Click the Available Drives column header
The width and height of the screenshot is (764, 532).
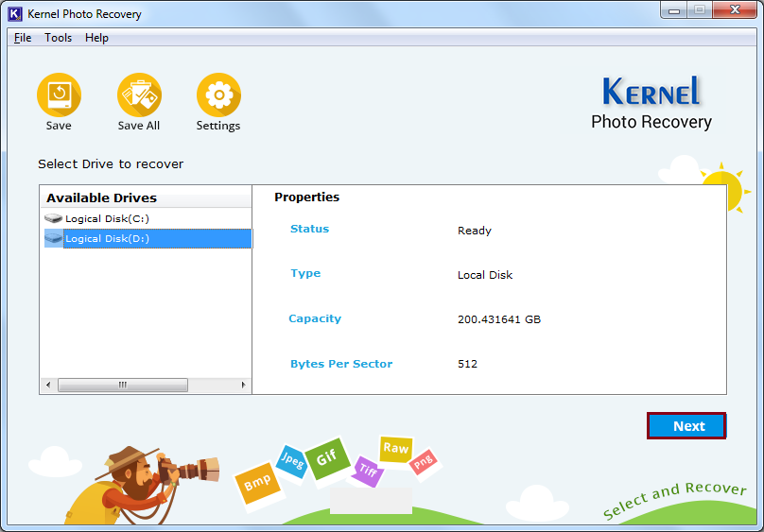tap(146, 197)
